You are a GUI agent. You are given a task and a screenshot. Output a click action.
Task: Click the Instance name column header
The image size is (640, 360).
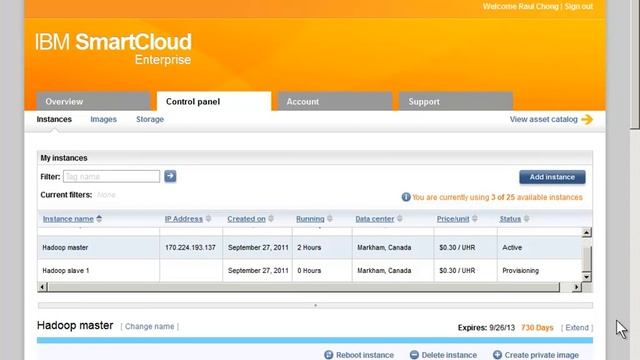click(x=68, y=219)
